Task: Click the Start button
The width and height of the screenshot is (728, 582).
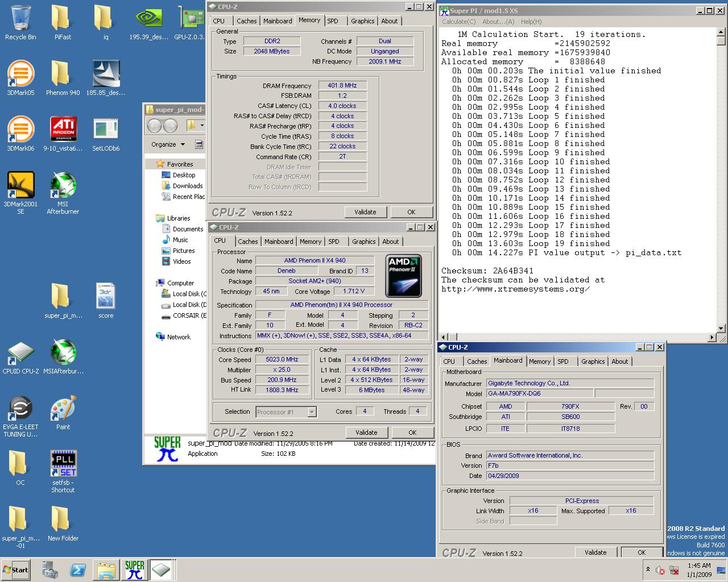Action: [x=16, y=570]
